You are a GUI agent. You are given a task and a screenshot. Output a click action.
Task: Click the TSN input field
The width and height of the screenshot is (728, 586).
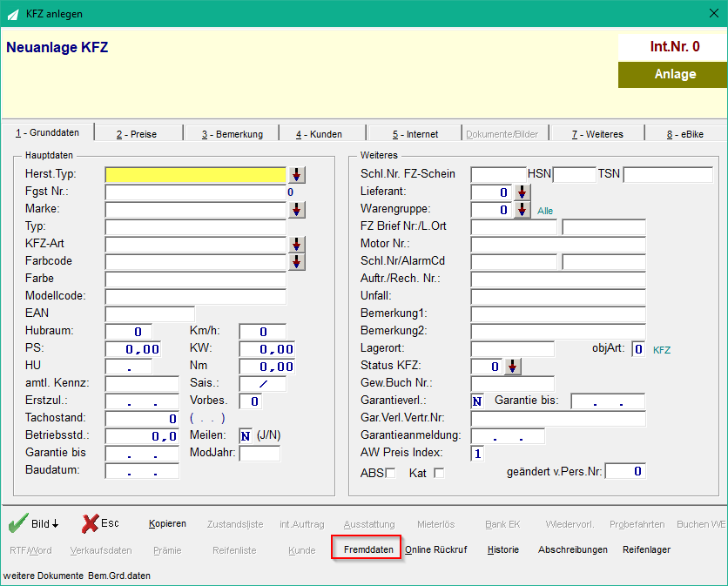point(668,175)
